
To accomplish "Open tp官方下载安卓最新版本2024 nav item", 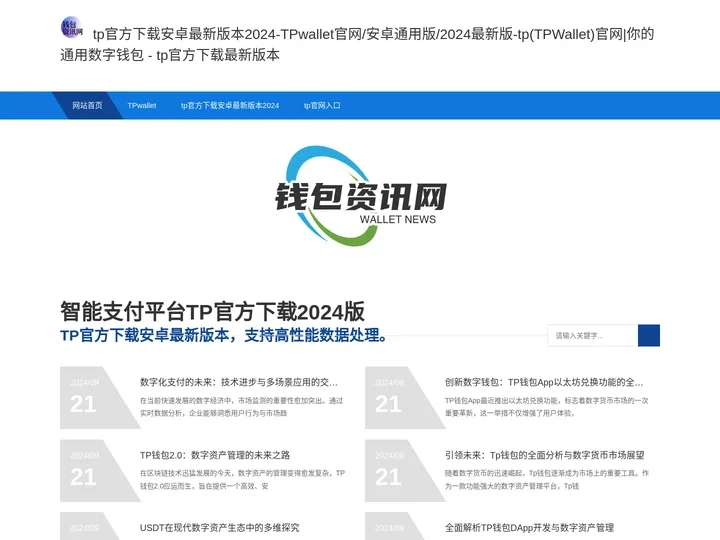I will click(230, 106).
